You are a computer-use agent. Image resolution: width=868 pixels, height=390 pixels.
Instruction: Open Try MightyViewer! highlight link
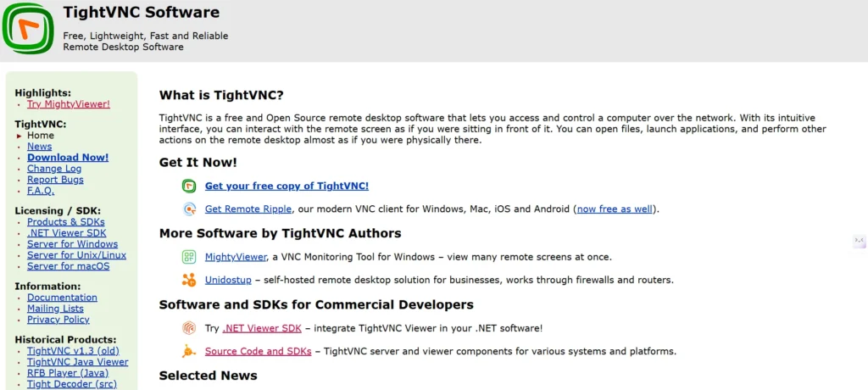(x=69, y=104)
